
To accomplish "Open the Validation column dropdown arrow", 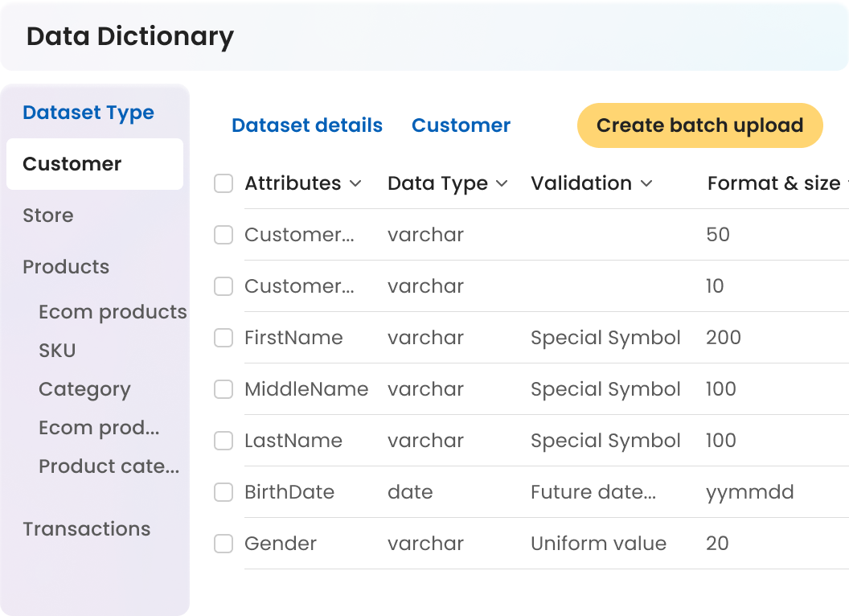I will tap(646, 184).
